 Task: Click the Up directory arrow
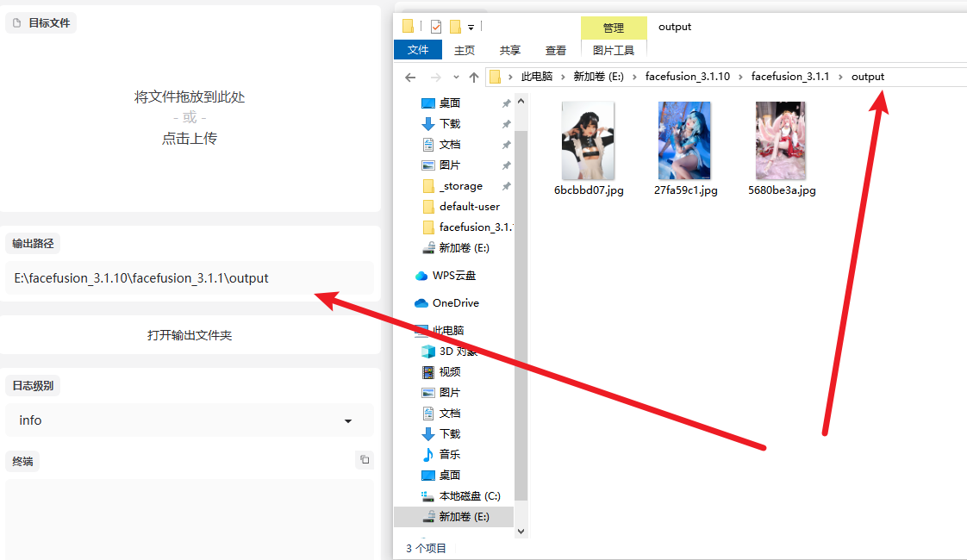click(x=474, y=78)
